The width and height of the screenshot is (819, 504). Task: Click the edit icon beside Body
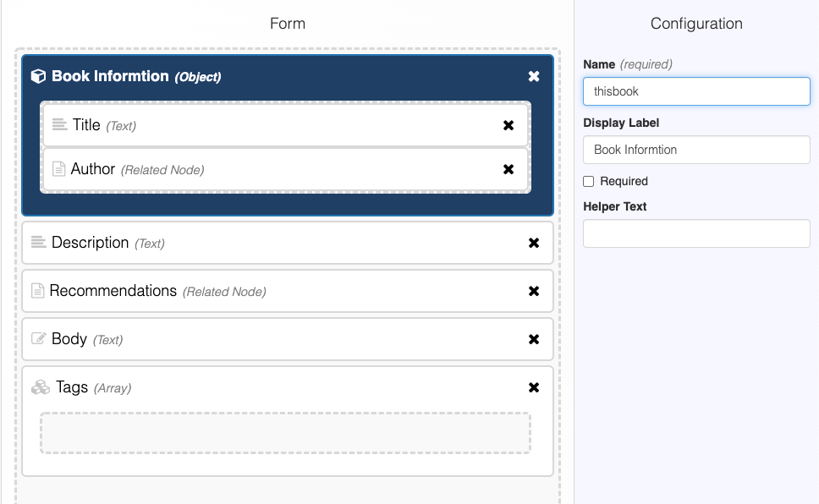point(38,339)
